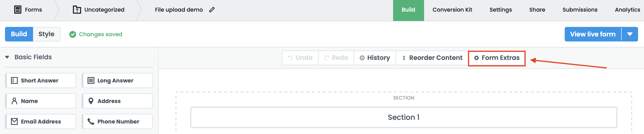
Task: Click the Uncategorized folder icon
Action: (x=77, y=10)
